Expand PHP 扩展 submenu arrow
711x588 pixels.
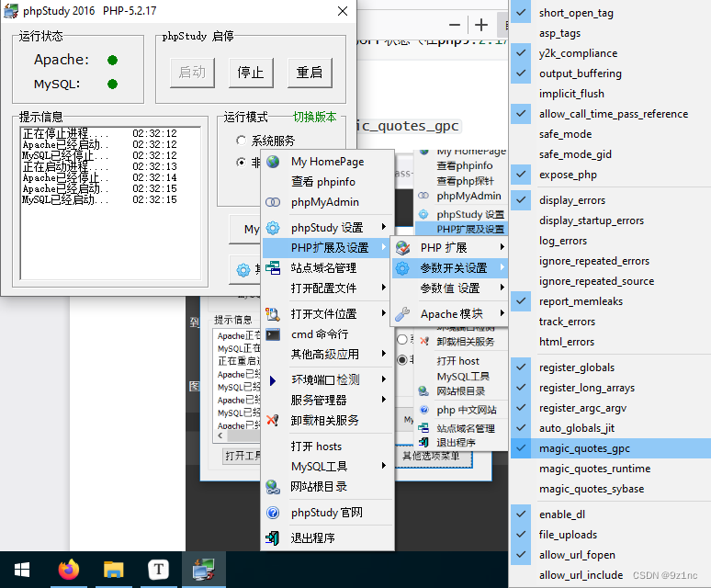pyautogui.click(x=502, y=247)
